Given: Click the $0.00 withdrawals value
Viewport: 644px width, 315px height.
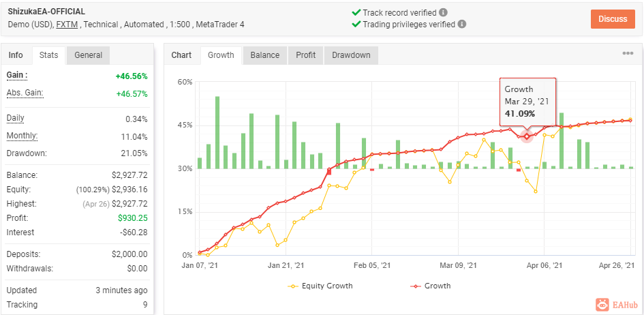Looking at the screenshot, I should pos(138,269).
